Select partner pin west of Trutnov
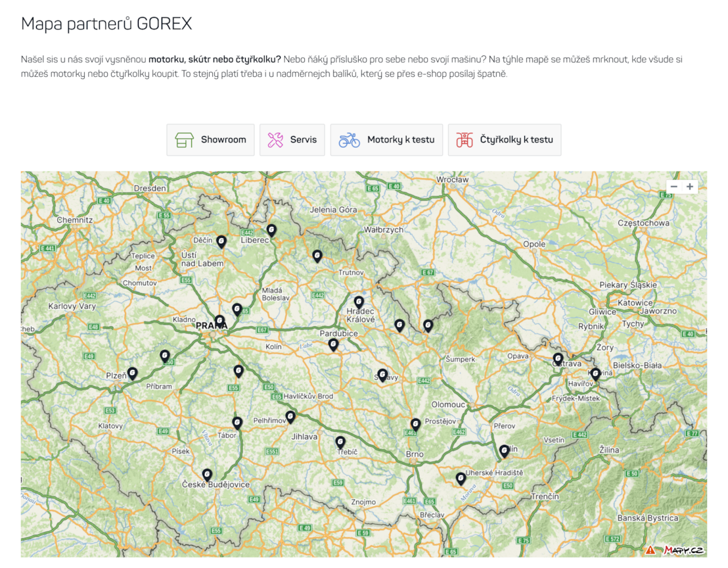The image size is (728, 568). tap(317, 256)
